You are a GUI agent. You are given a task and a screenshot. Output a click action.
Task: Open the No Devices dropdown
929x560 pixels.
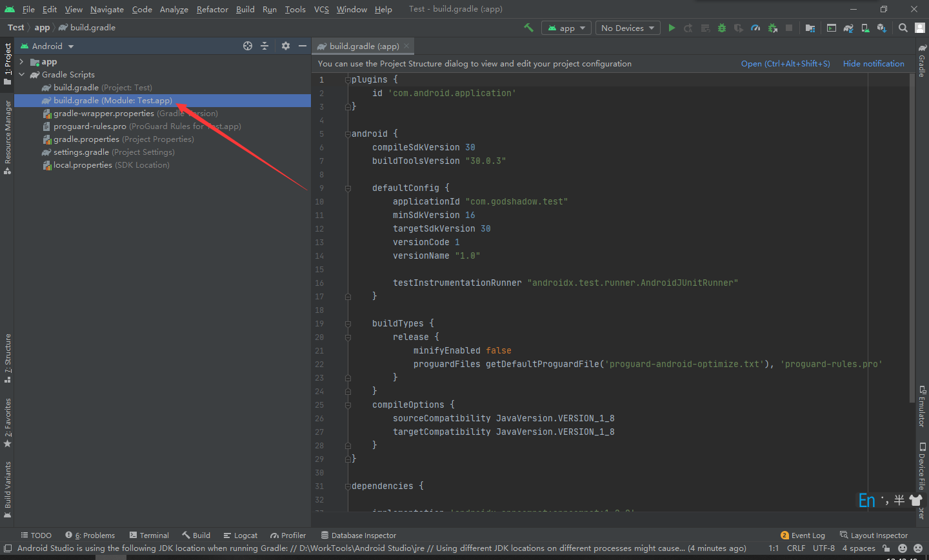pyautogui.click(x=628, y=28)
